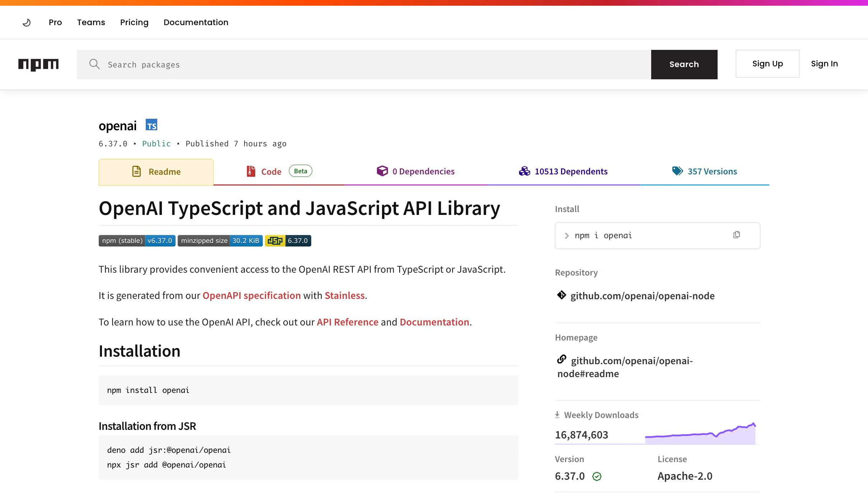Click the 'npm install openai' code block
Screen dimensions: 868x493
(308, 390)
